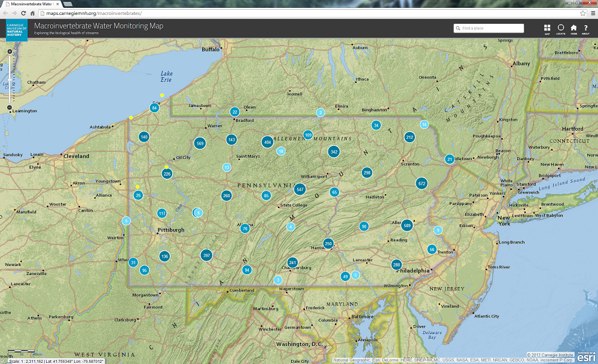Viewport: 598px width, 364px height.
Task: Open the ABOUT question mark icon
Action: (x=585, y=26)
